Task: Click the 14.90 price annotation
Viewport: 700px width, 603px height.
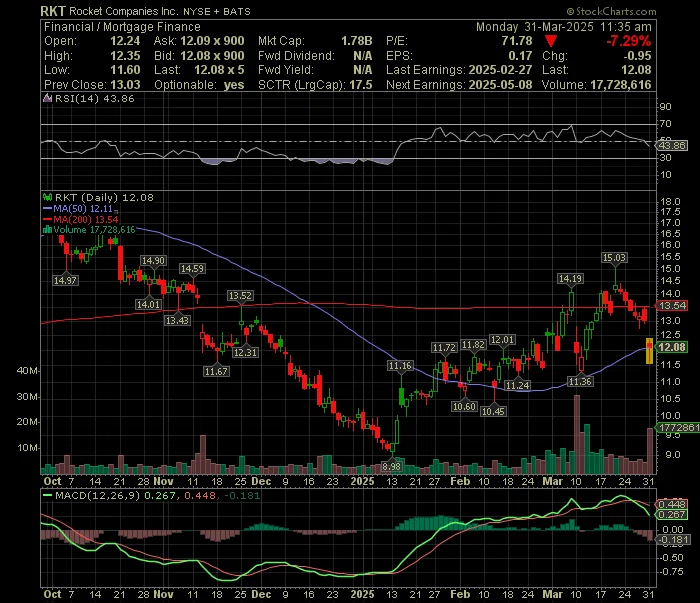Action: pyautogui.click(x=153, y=261)
